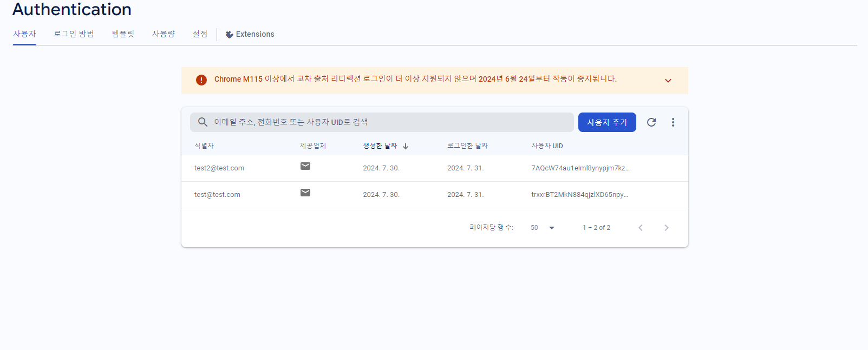Click login date 2024. 7. 31. for test@test.com
Viewport: 868px width, 350px height.
(x=466, y=195)
